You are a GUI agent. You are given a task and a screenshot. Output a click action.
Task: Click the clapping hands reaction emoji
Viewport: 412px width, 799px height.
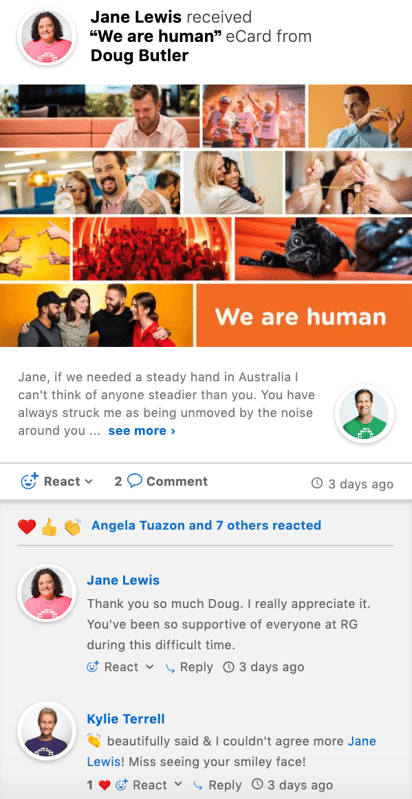pyautogui.click(x=72, y=526)
